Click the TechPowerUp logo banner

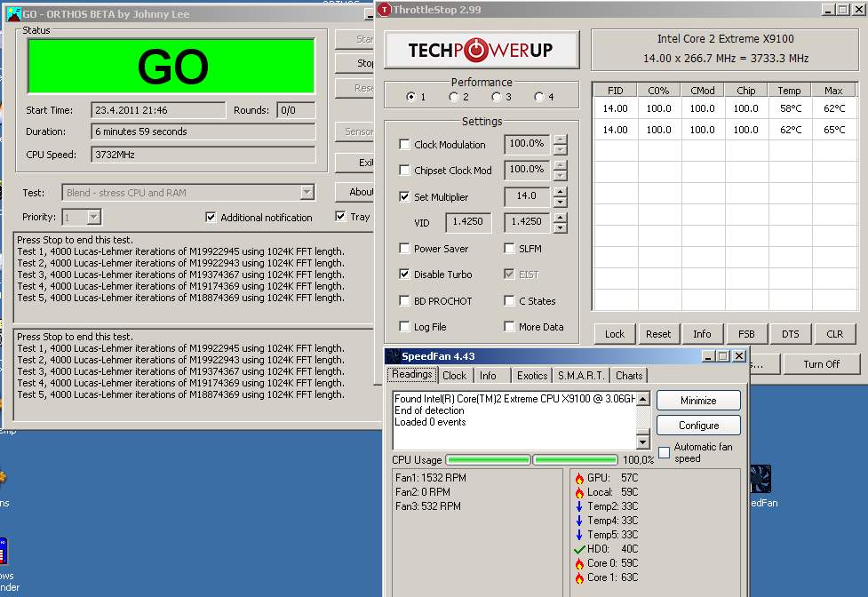click(481, 50)
